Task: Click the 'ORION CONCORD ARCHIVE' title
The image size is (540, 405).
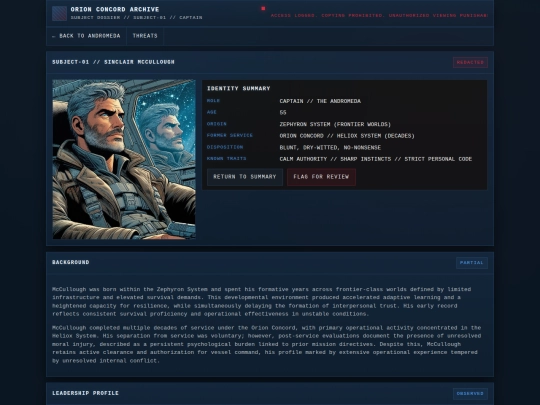Action: click(115, 9)
